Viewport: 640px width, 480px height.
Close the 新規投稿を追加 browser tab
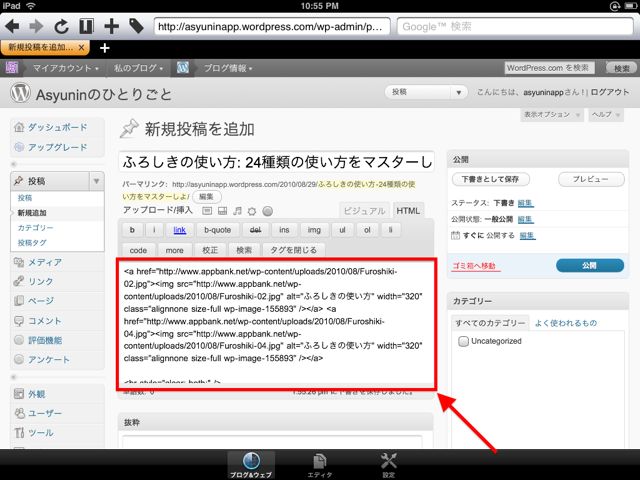pos(81,48)
